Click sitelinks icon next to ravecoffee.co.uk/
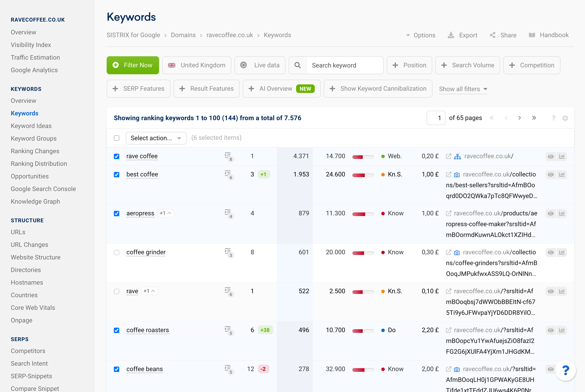Image resolution: width=585 pixels, height=392 pixels. (x=457, y=156)
